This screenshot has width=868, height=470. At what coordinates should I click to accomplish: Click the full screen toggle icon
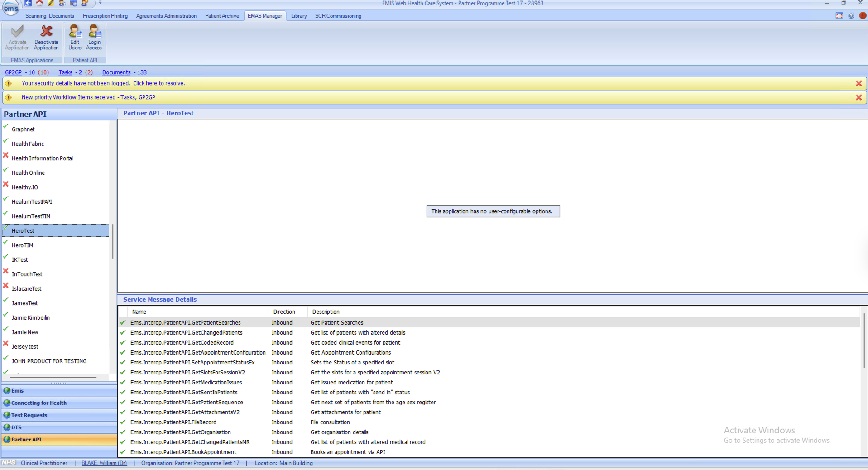(839, 16)
